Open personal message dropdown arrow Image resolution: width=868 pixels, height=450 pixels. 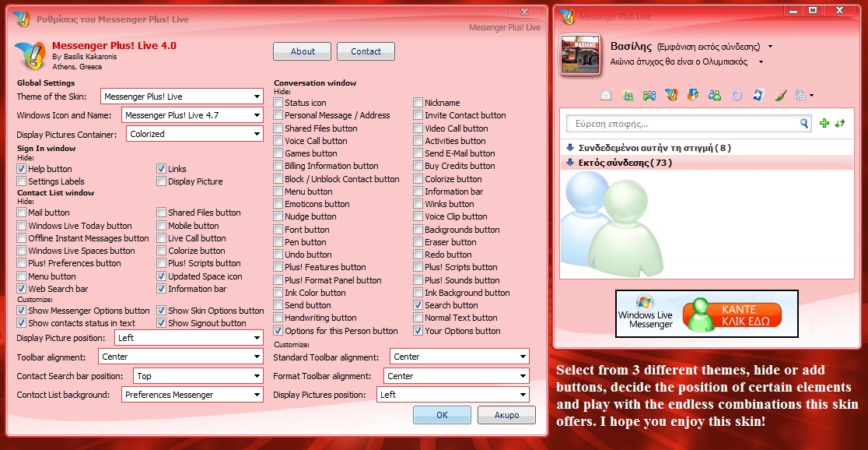[761, 62]
